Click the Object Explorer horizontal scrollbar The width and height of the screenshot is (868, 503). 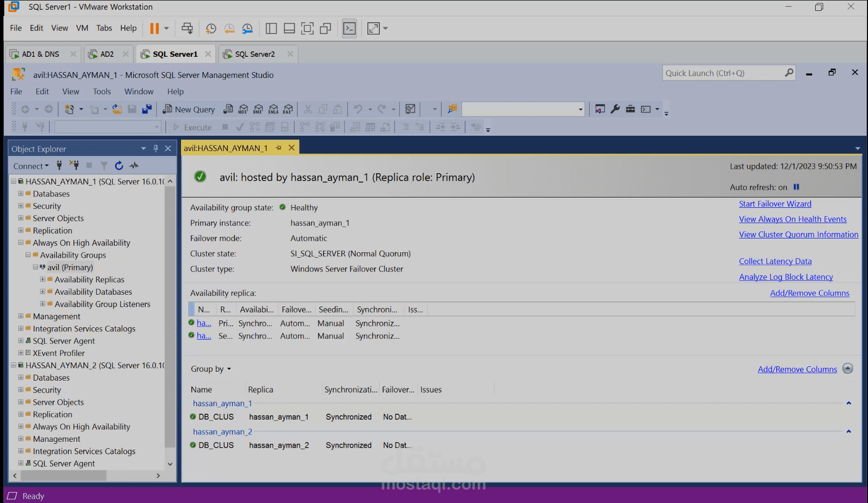coord(63,475)
